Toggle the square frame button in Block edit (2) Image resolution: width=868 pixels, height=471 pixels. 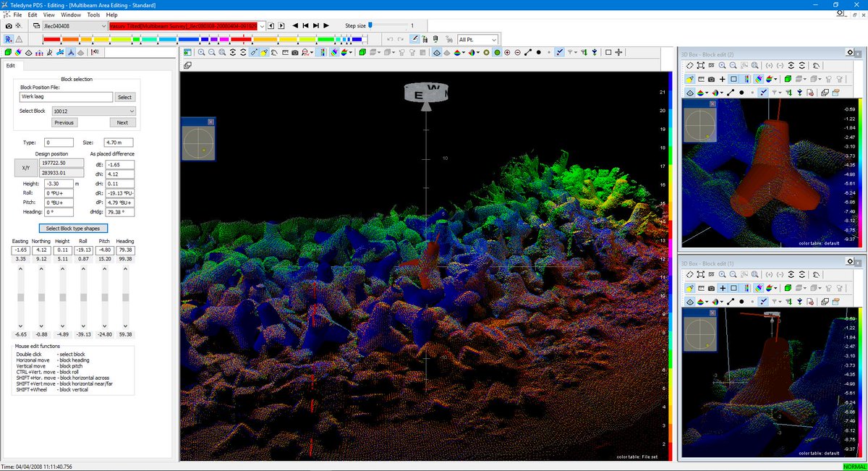coord(733,79)
